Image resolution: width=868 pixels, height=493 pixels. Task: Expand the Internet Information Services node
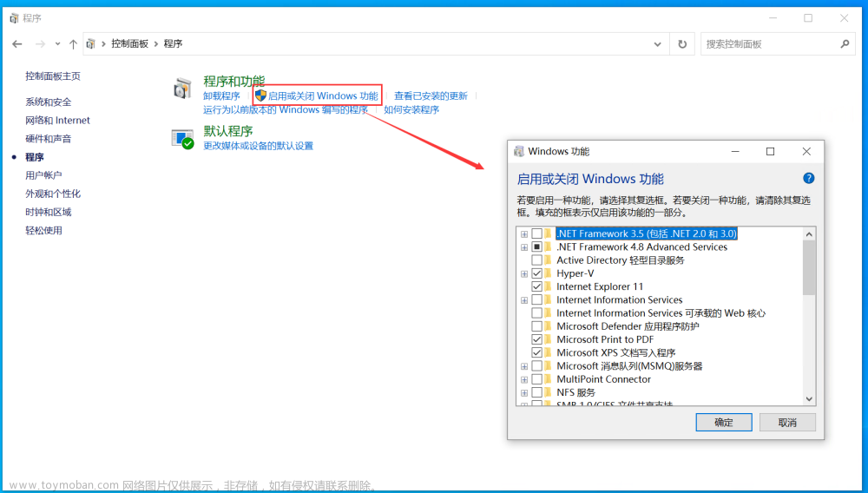click(x=524, y=300)
